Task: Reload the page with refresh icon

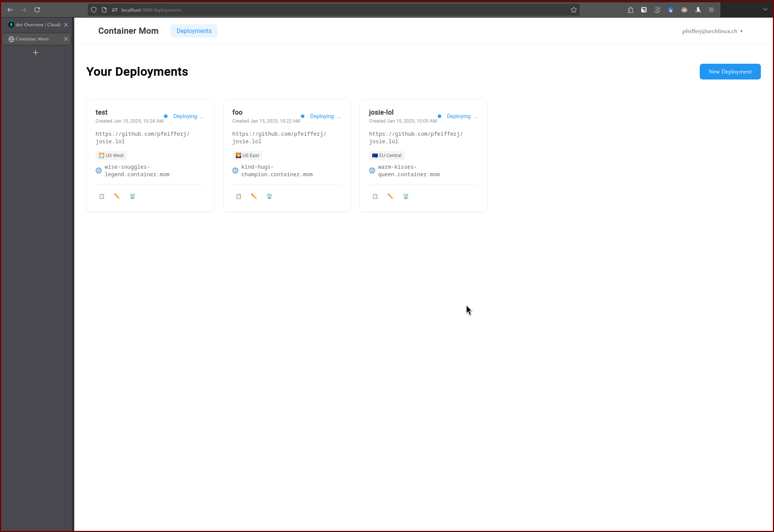Action: (37, 10)
